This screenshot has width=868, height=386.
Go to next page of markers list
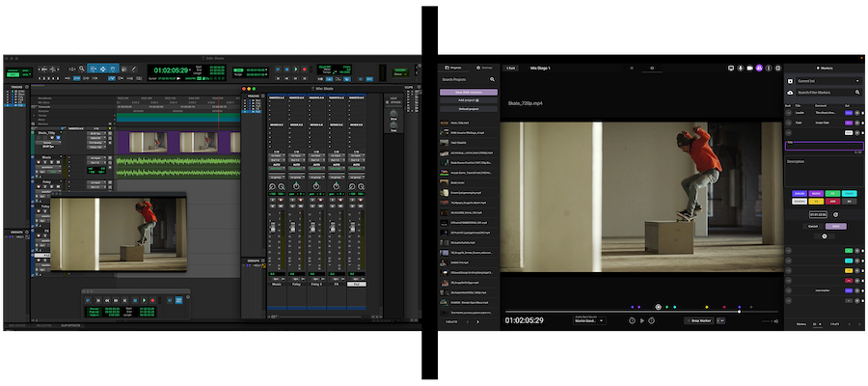pyautogui.click(x=859, y=324)
